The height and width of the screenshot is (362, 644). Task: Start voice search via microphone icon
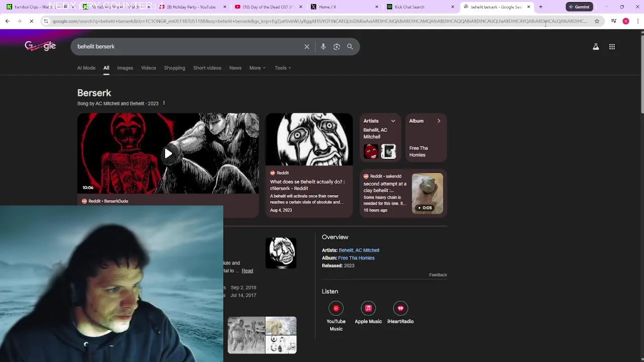pos(323,47)
